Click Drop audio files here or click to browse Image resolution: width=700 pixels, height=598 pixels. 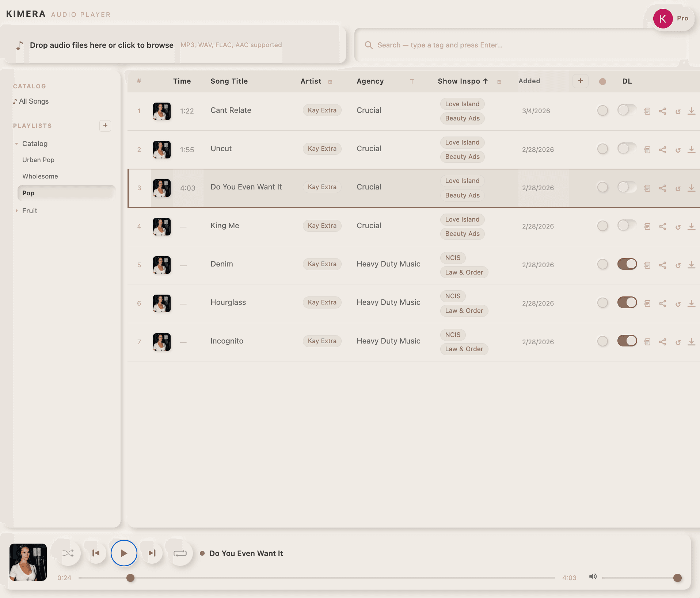pos(102,45)
